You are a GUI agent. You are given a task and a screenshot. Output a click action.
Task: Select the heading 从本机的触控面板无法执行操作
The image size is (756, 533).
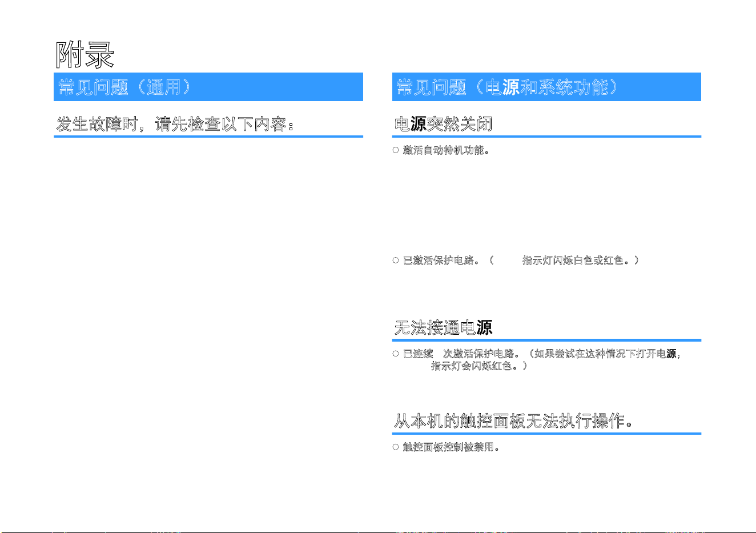pos(513,421)
